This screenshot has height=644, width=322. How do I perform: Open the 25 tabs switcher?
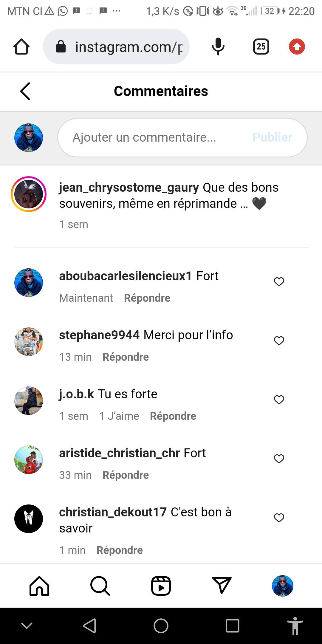click(261, 47)
